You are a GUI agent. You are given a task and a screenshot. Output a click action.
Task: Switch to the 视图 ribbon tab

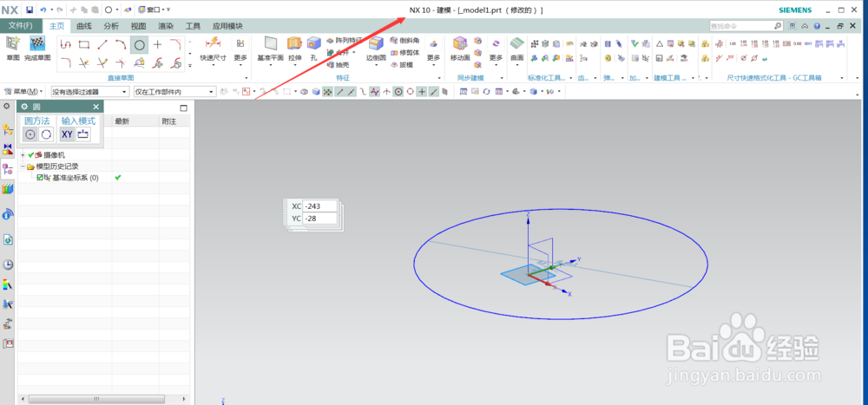pos(138,26)
